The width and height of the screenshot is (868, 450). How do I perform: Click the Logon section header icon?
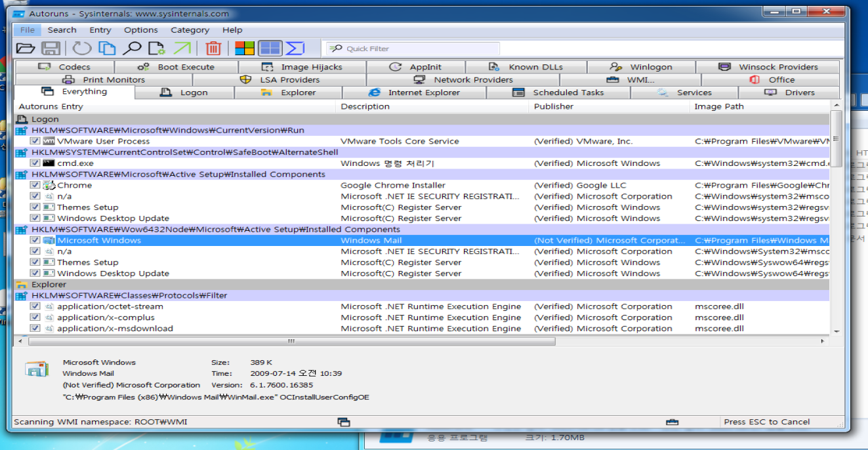(x=22, y=119)
